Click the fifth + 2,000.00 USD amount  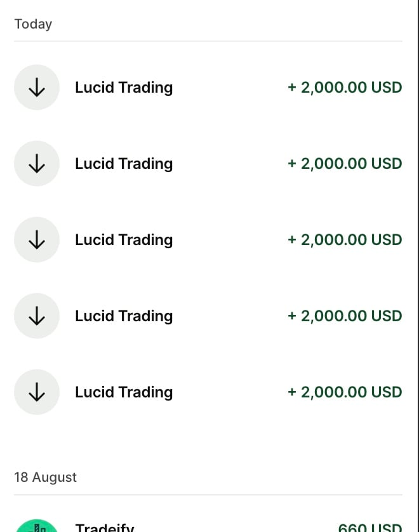point(345,392)
